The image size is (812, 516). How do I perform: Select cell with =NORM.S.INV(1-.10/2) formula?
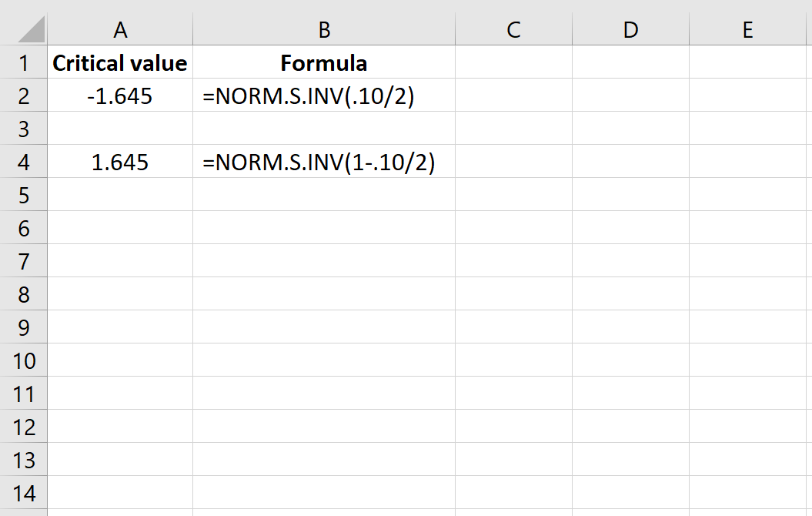coord(324,163)
